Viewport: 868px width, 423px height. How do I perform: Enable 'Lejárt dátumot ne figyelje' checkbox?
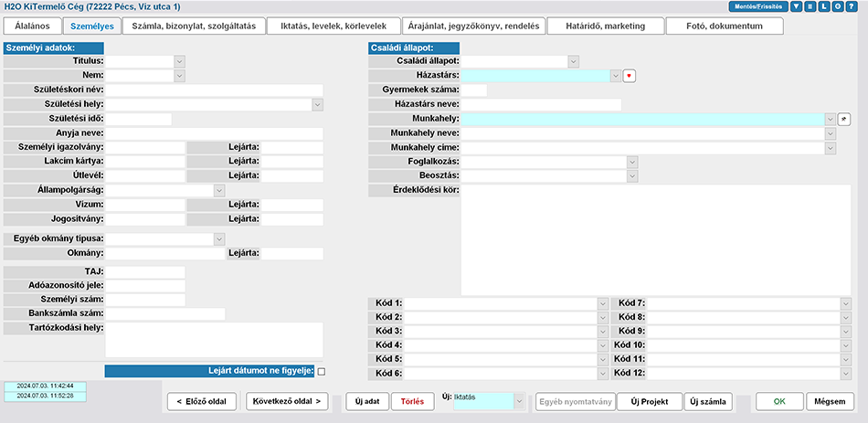(321, 371)
